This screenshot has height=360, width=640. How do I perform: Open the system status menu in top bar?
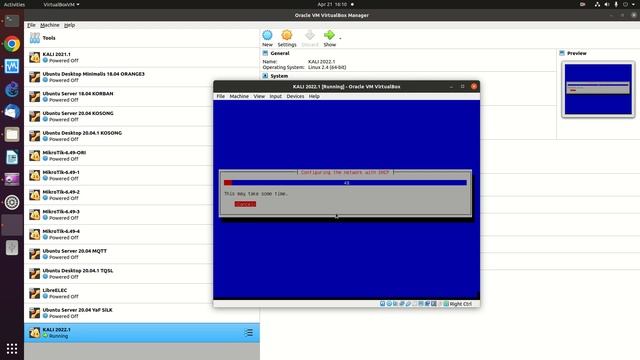616,4
